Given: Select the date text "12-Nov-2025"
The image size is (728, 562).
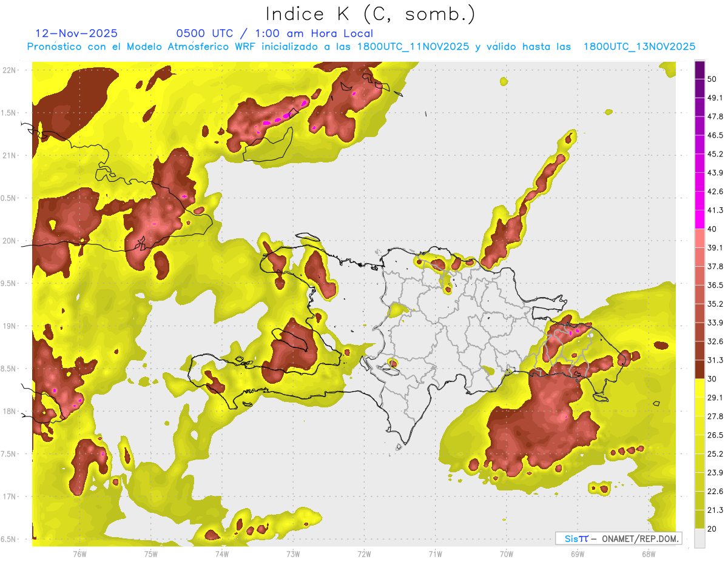Looking at the screenshot, I should [76, 33].
